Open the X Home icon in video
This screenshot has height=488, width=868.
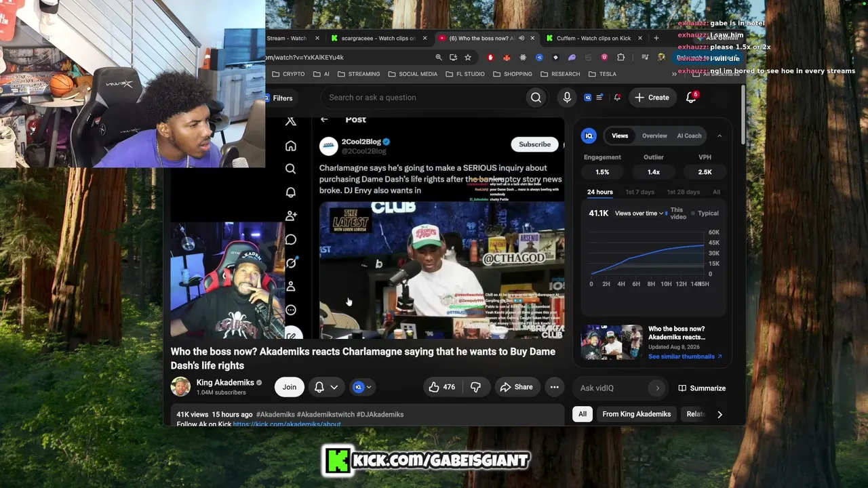coord(291,146)
